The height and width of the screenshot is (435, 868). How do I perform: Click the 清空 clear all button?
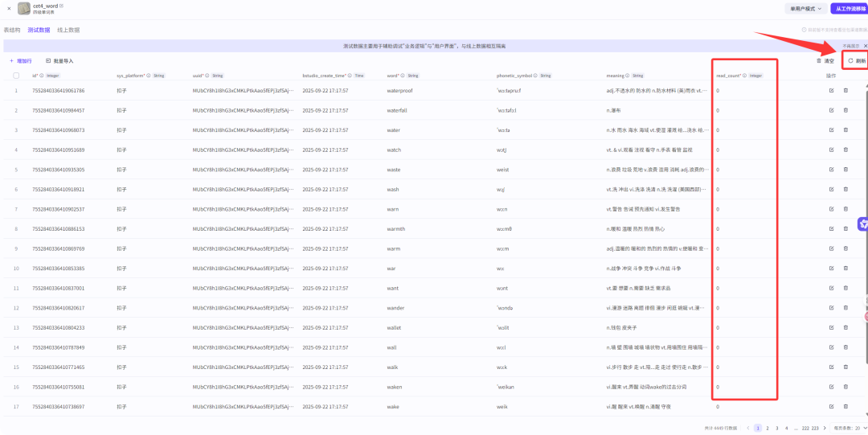[x=825, y=60]
